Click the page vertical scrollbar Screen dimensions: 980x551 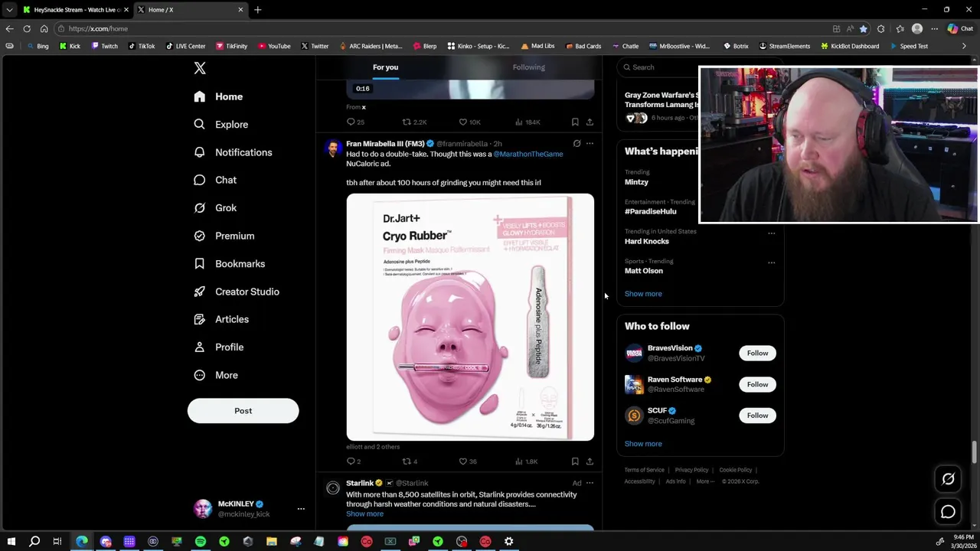coord(975,452)
